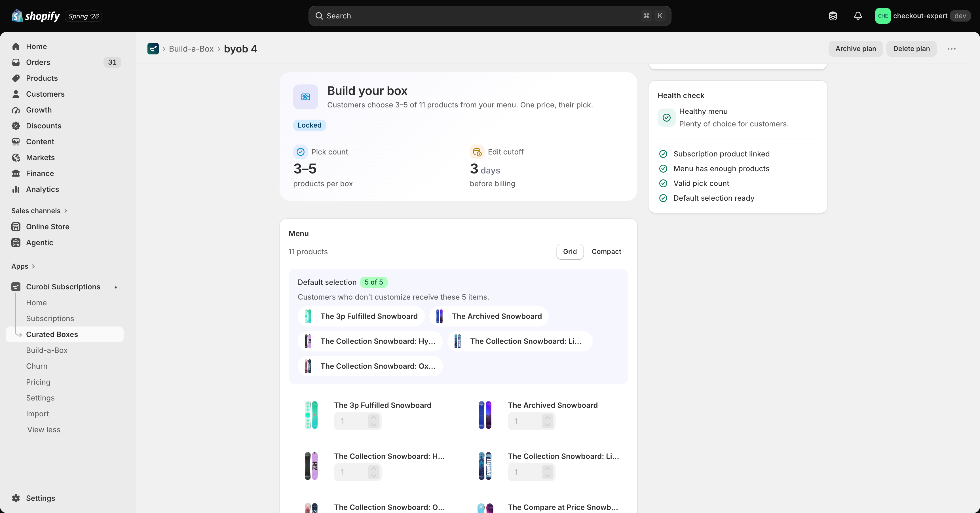This screenshot has width=980, height=513.
Task: Click the Customers person icon
Action: (16, 94)
